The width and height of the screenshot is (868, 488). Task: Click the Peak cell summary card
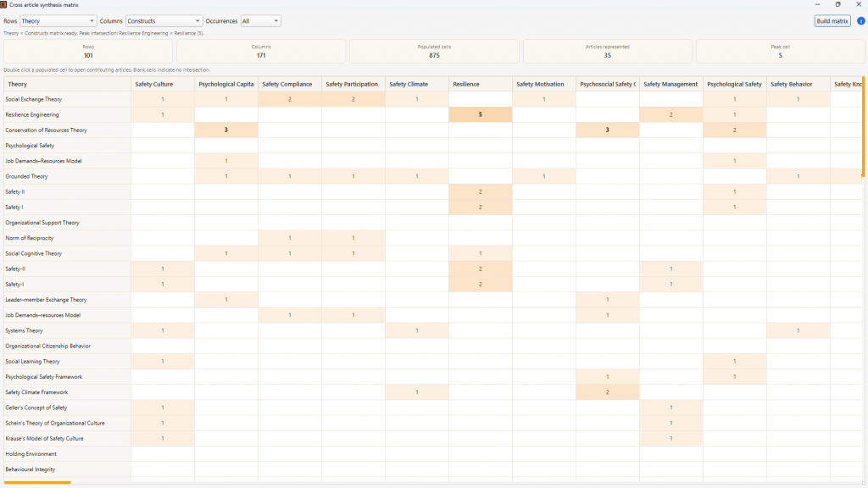coord(780,52)
